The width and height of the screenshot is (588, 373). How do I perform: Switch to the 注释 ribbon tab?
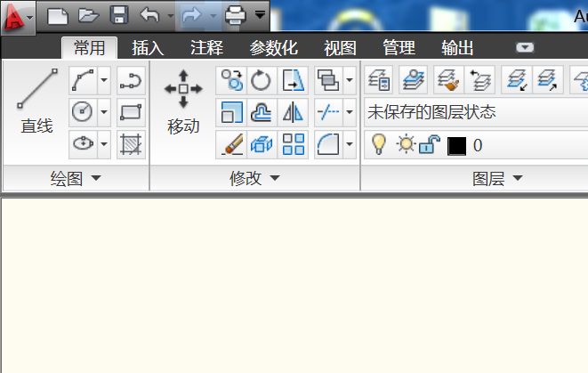tap(206, 48)
